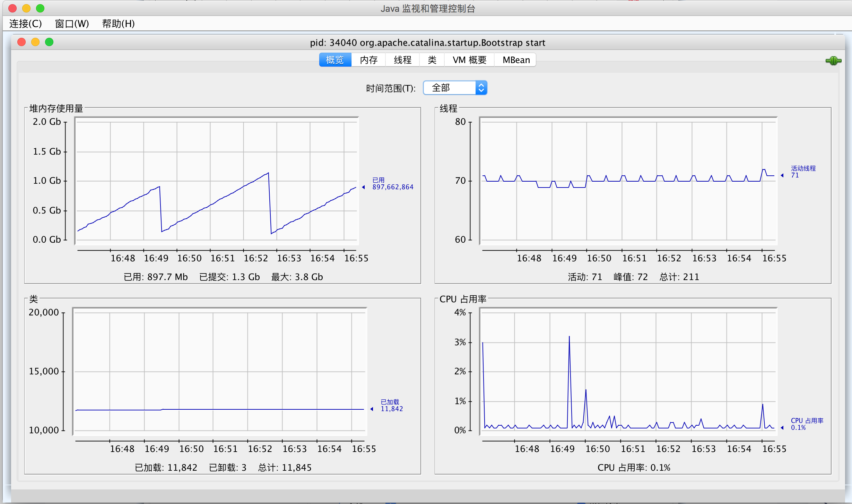Image resolution: width=852 pixels, height=504 pixels.
Task: Open the 帮助(H) menu
Action: [118, 24]
